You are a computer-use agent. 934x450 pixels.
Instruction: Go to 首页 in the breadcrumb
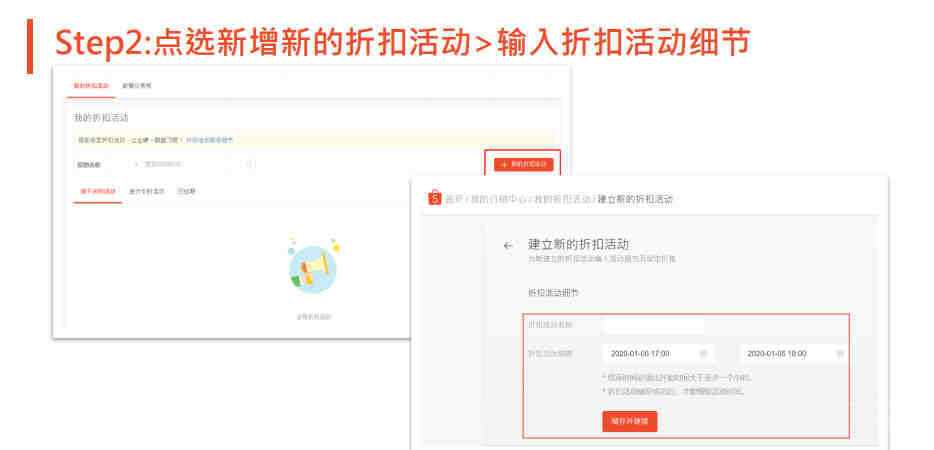[x=454, y=200]
